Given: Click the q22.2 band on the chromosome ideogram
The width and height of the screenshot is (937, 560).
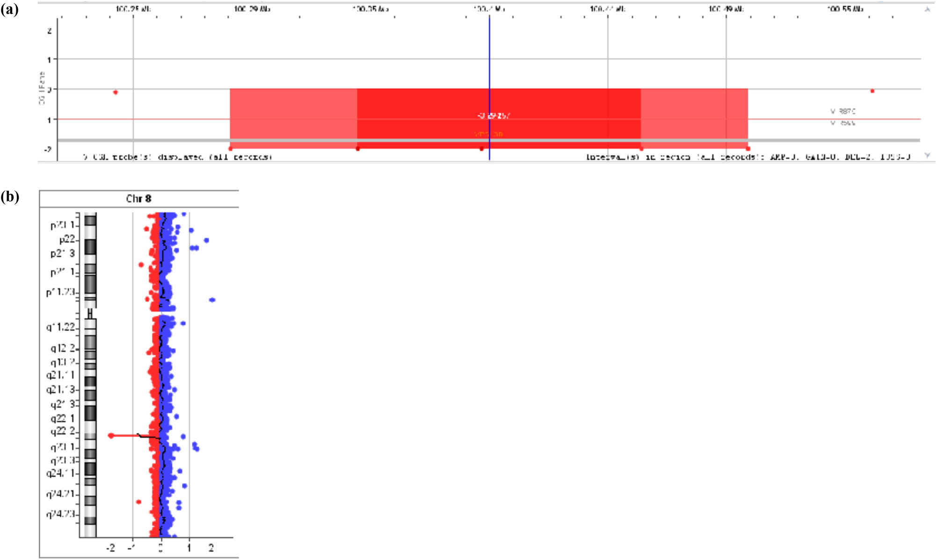Looking at the screenshot, I should (x=90, y=436).
